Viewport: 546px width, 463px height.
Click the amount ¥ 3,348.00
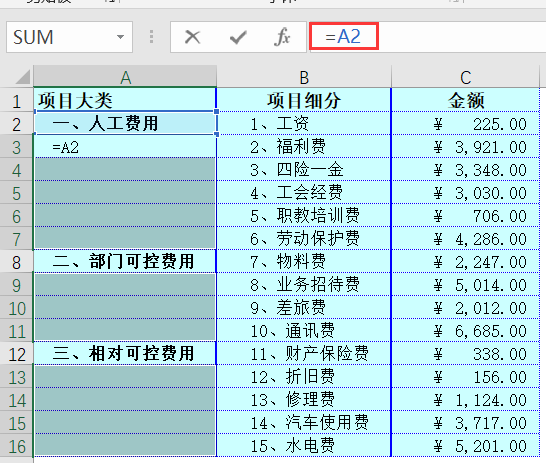(x=465, y=169)
